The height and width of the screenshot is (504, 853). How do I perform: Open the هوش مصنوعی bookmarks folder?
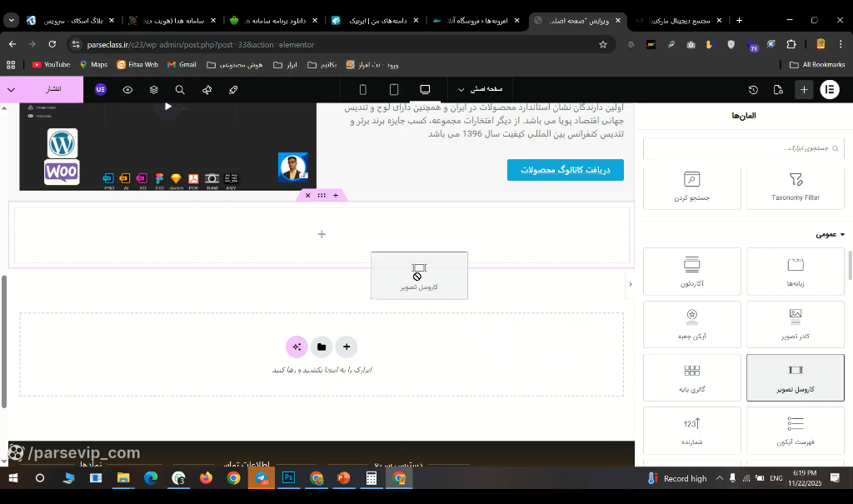pos(235,65)
